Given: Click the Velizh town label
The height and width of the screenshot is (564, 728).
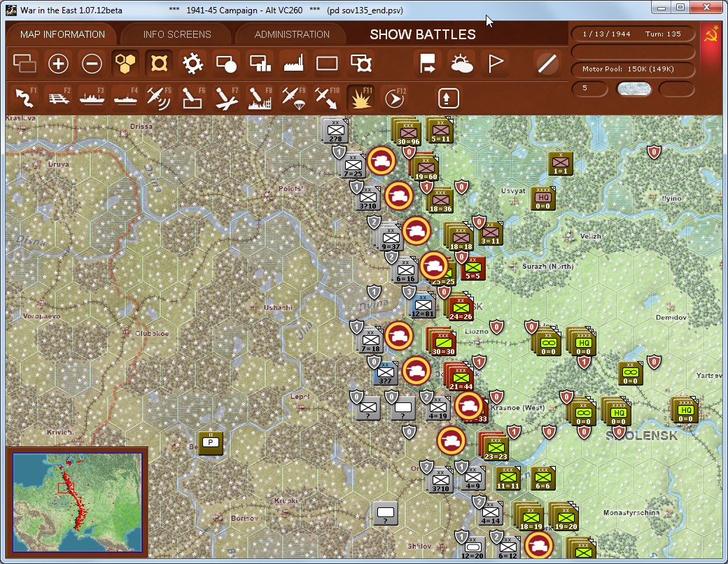Looking at the screenshot, I should 591,237.
